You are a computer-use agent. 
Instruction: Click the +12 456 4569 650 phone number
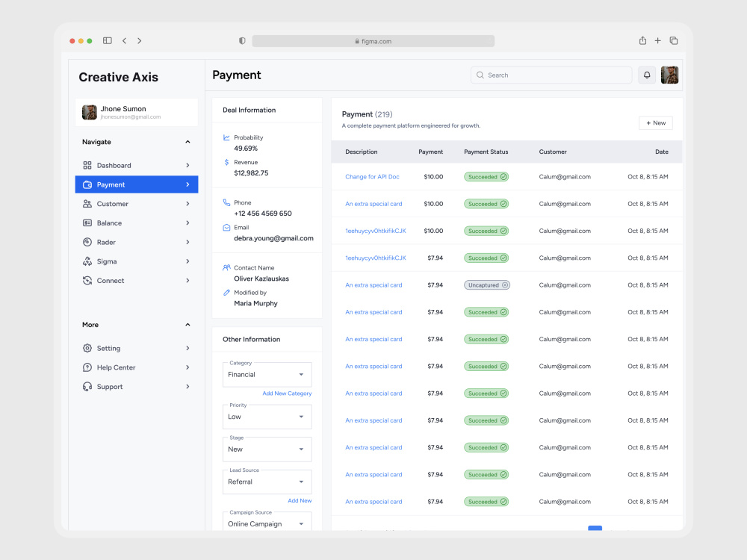[262, 214]
